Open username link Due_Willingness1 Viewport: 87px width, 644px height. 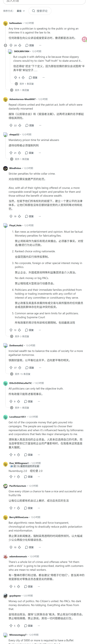pyautogui.click(x=19, y=463)
